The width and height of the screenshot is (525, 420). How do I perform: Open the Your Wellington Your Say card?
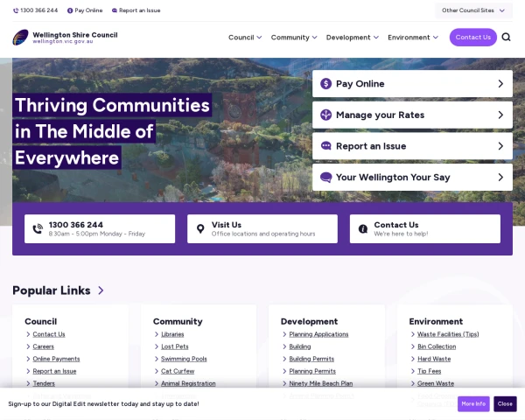pyautogui.click(x=412, y=177)
